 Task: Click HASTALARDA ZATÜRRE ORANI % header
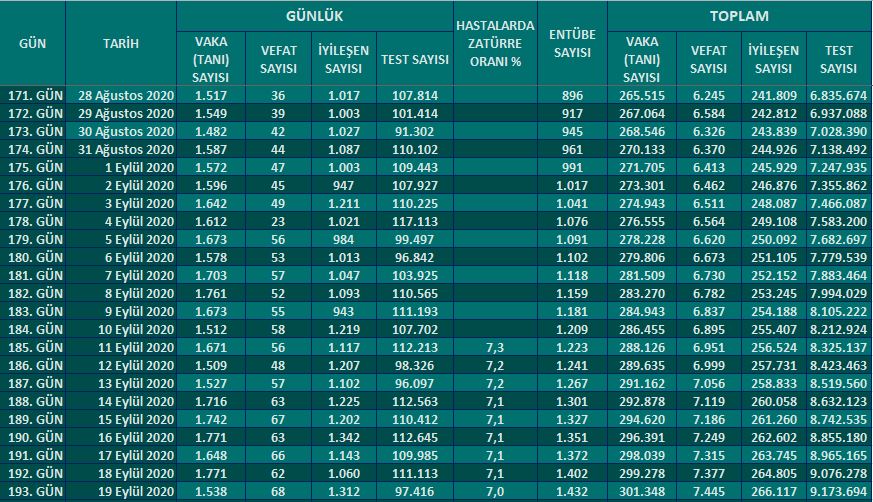pos(495,43)
